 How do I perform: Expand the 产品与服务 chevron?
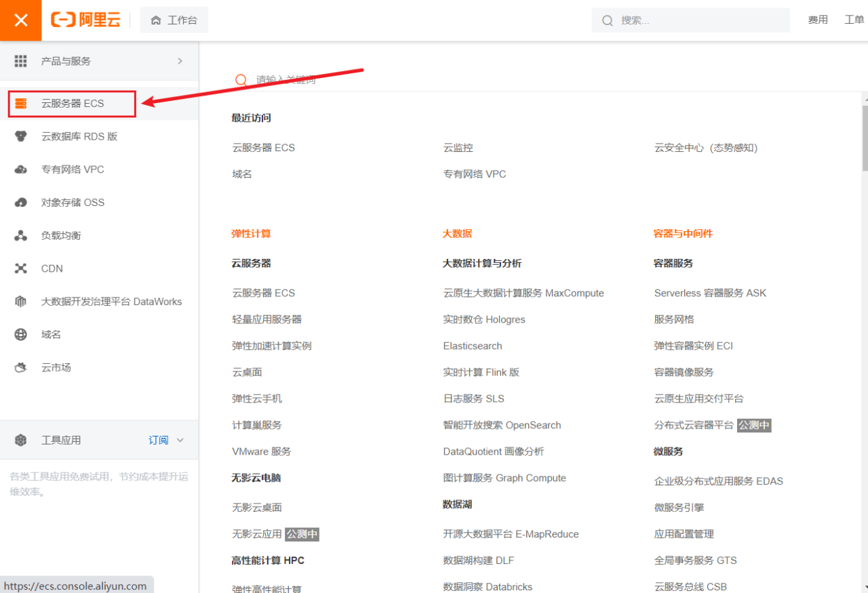tap(179, 61)
